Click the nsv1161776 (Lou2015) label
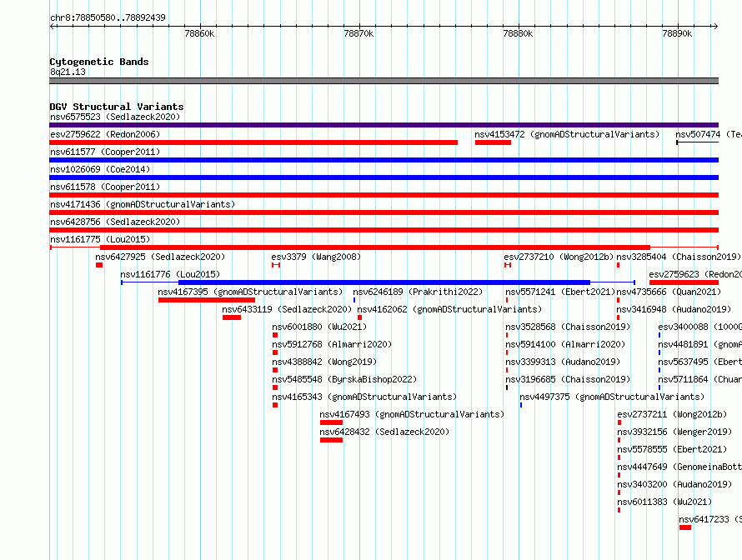The height and width of the screenshot is (560, 742). (x=170, y=274)
